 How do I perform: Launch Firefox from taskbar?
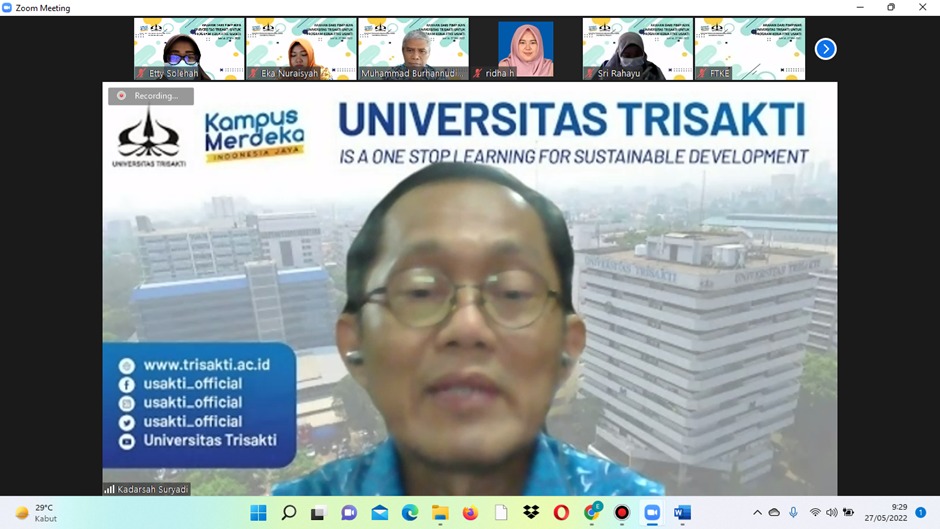tap(471, 513)
